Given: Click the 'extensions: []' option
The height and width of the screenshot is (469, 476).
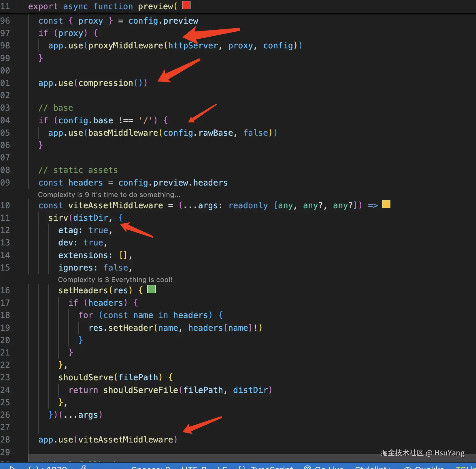Looking at the screenshot, I should pos(93,255).
